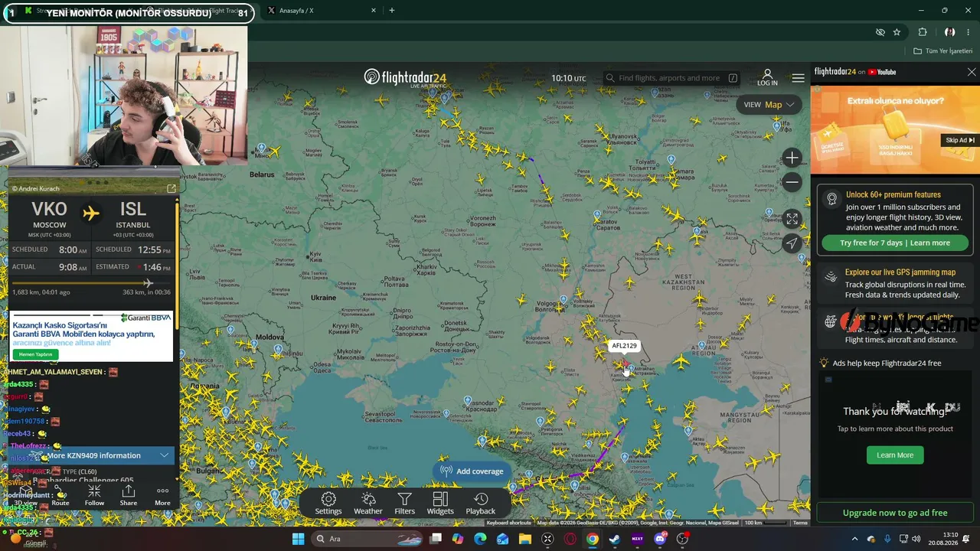Click Upgrade now to go ad free

click(895, 513)
